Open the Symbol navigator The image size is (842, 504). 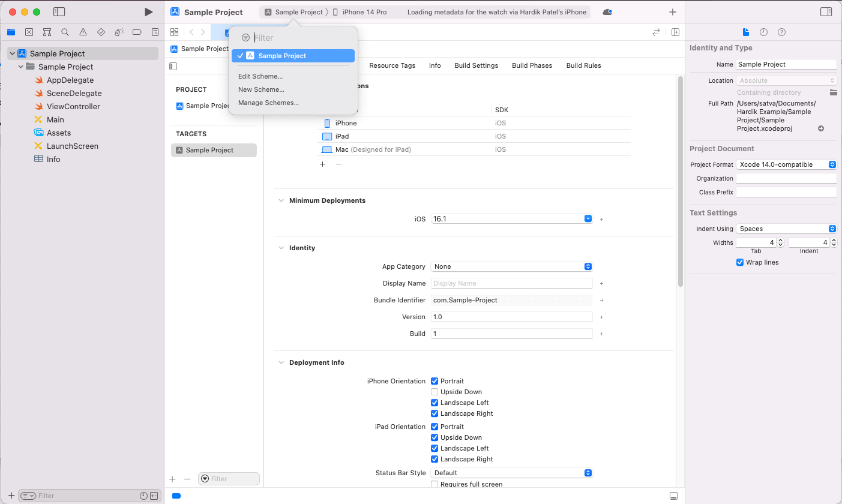coord(47,32)
